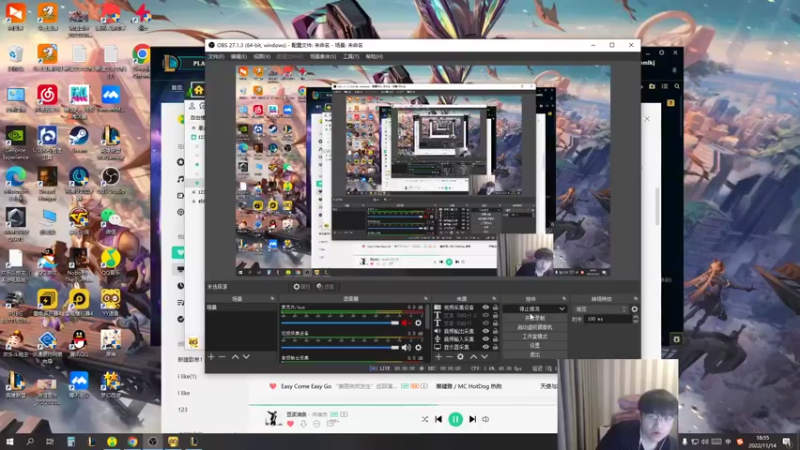
Task: Hide the display capture source
Action: [486, 347]
